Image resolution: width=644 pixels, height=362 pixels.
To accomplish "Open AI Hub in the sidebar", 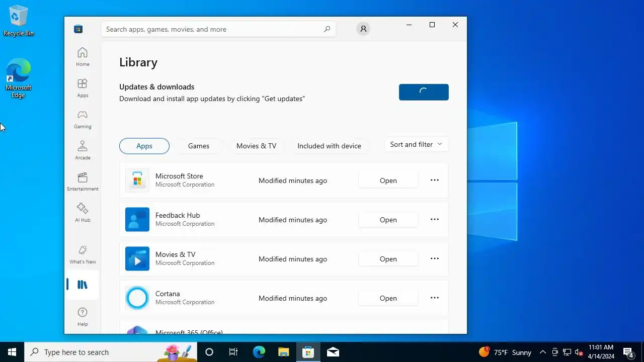I will pos(83,213).
